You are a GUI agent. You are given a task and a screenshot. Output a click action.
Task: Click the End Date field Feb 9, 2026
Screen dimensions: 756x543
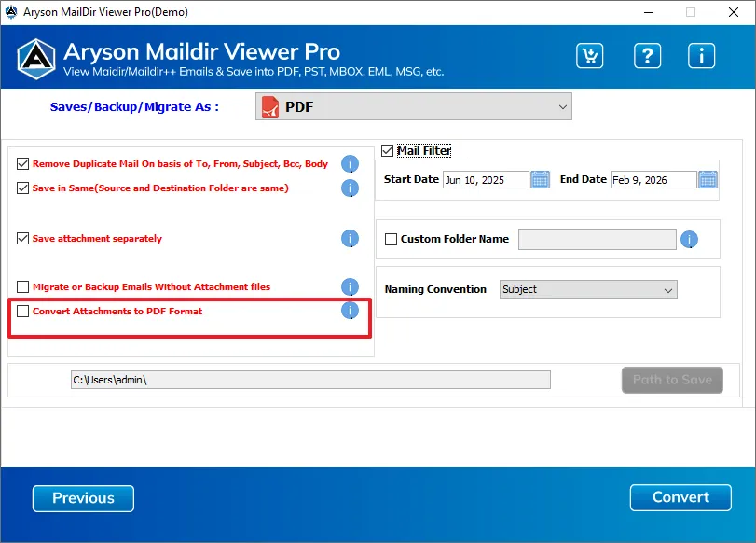tap(653, 180)
